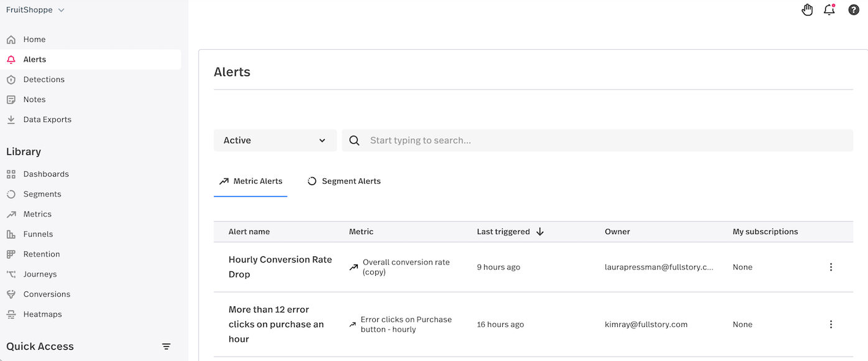
Task: Click the Alerts bell icon in sidebar
Action: point(11,60)
